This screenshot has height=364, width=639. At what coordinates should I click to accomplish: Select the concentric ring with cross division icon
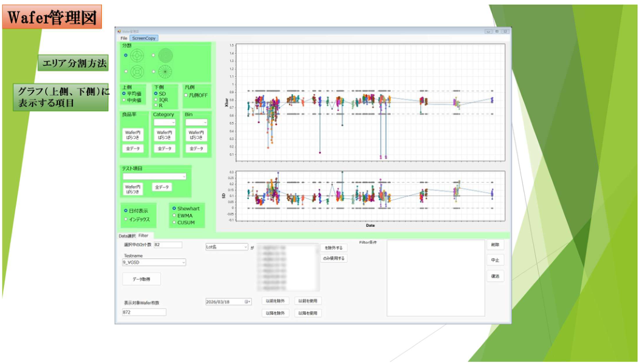point(137,55)
